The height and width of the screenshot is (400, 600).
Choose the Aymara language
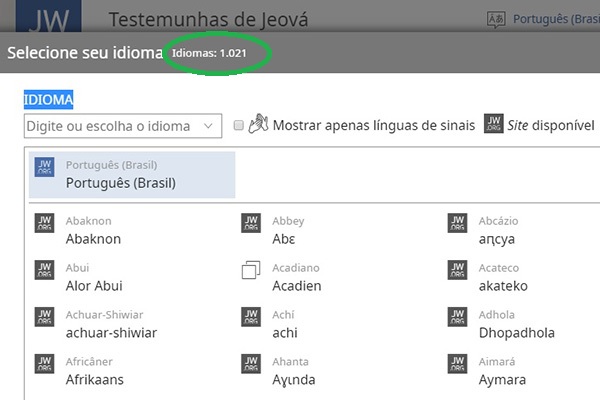click(x=502, y=380)
